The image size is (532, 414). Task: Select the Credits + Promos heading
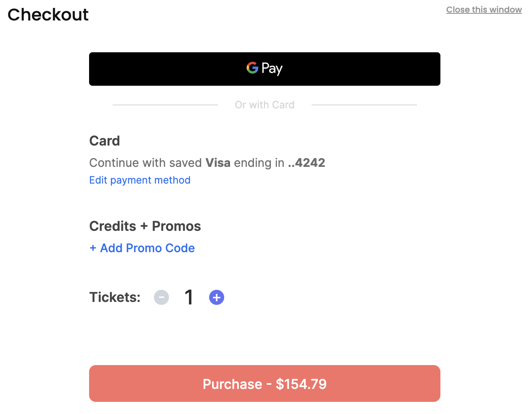click(x=145, y=226)
